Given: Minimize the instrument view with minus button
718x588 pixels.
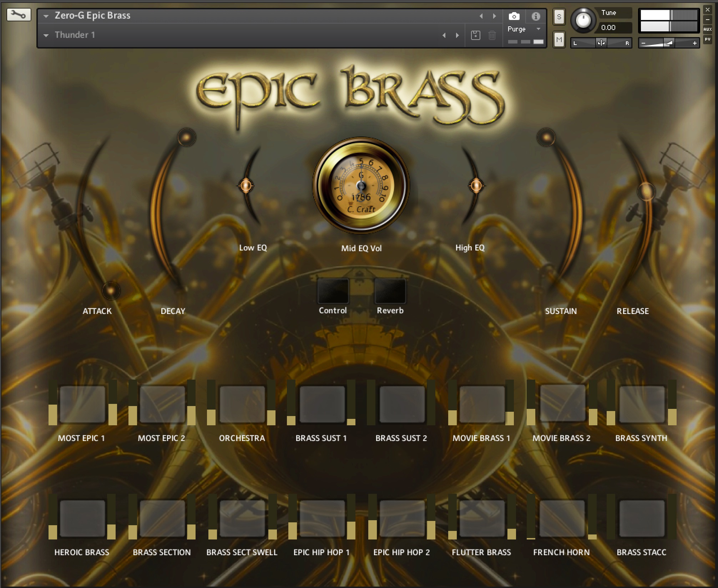Looking at the screenshot, I should click(707, 20).
